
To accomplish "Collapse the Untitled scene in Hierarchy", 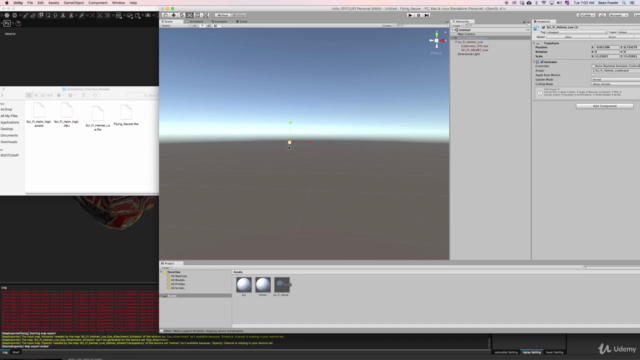I will coord(453,30).
